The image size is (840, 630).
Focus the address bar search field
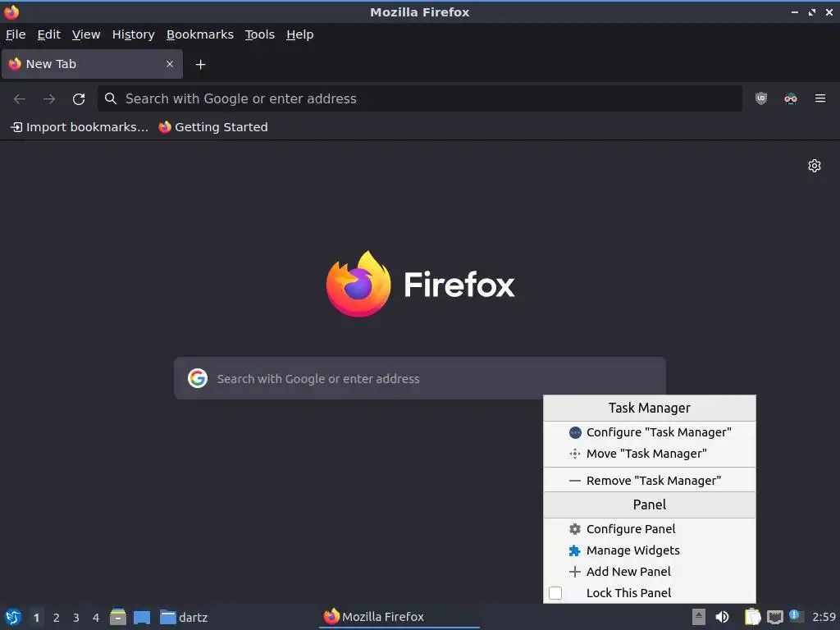(x=420, y=98)
